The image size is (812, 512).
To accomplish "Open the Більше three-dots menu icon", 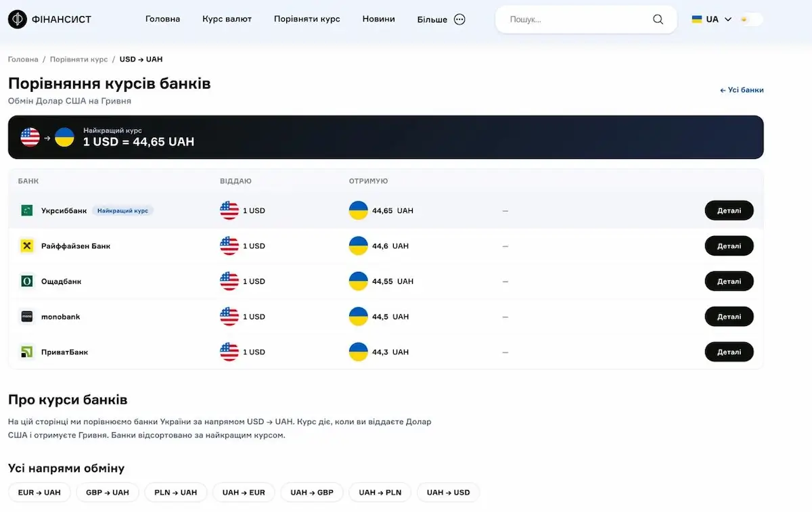I will [x=459, y=20].
